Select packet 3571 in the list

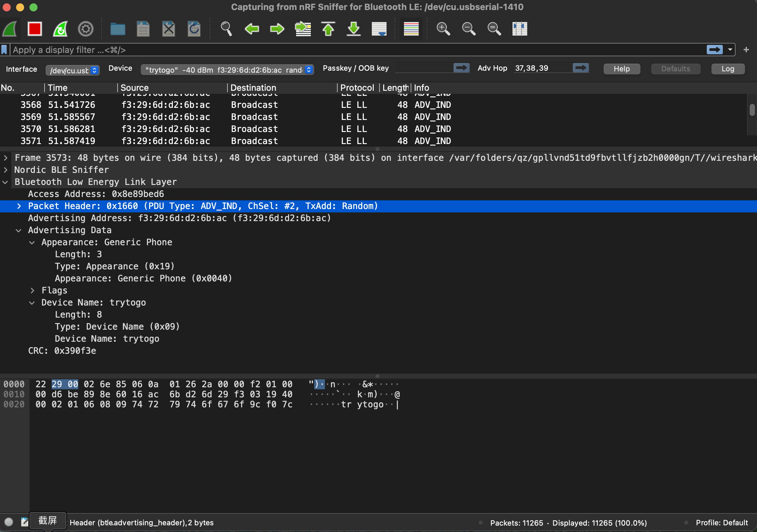tap(373, 141)
